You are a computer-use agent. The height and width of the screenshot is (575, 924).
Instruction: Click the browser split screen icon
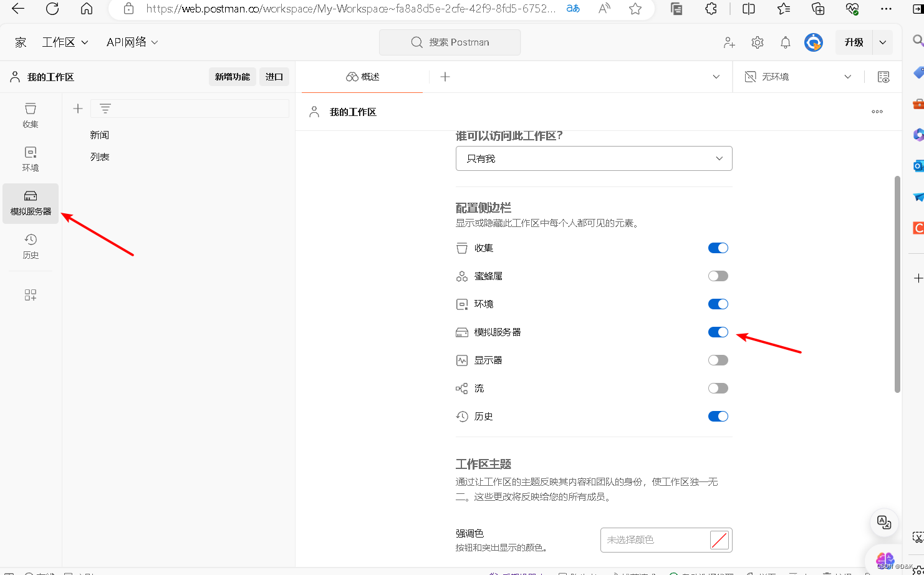click(x=749, y=9)
